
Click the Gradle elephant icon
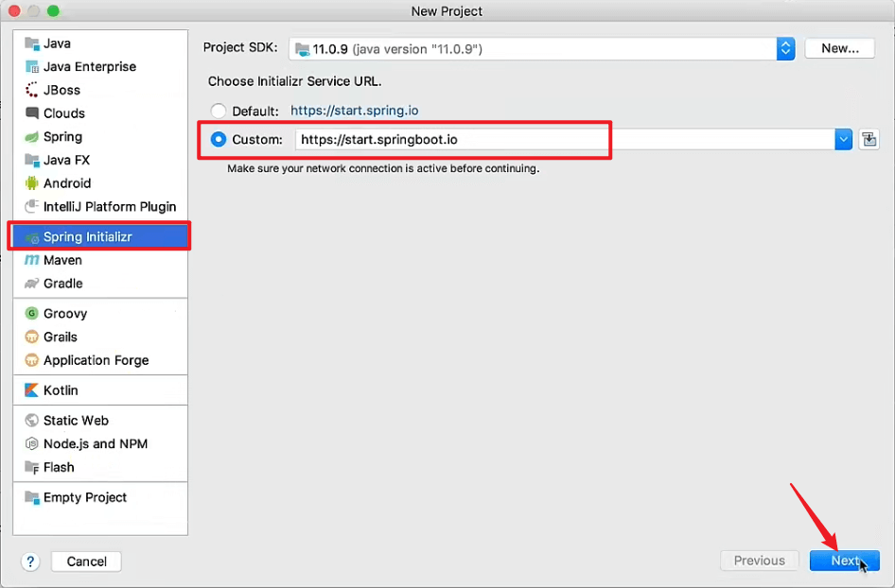tap(32, 284)
